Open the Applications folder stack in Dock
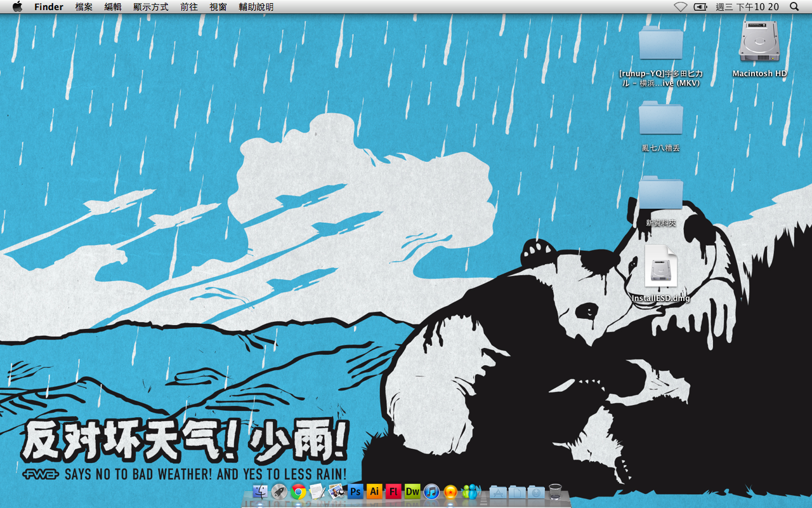This screenshot has height=508, width=812. click(498, 492)
